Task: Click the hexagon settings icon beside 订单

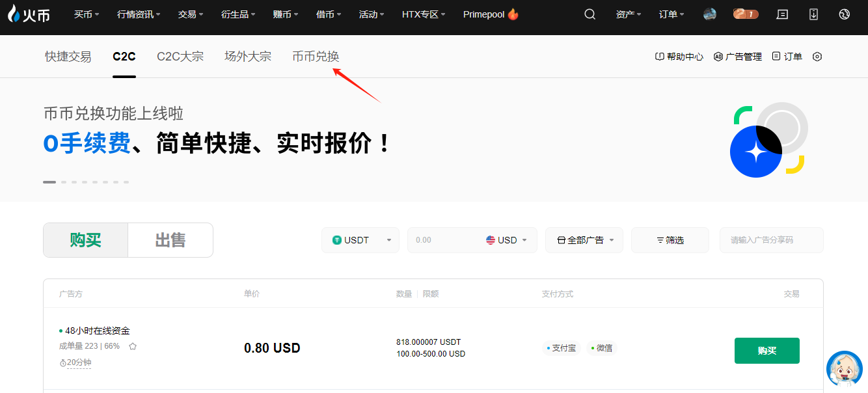Action: tap(817, 57)
